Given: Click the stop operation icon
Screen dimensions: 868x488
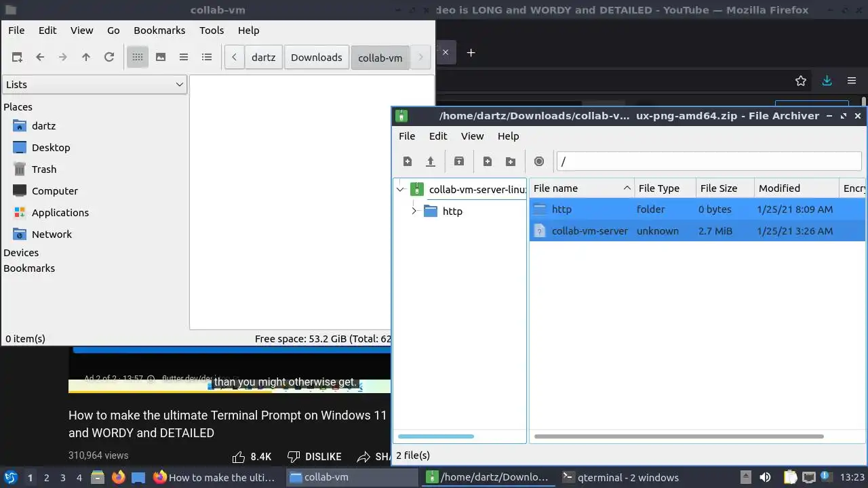Looking at the screenshot, I should 539,161.
